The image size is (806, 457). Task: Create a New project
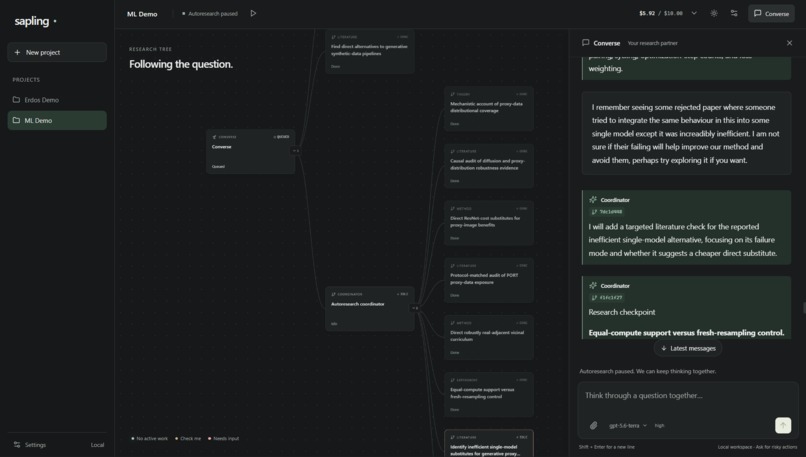[x=57, y=52]
